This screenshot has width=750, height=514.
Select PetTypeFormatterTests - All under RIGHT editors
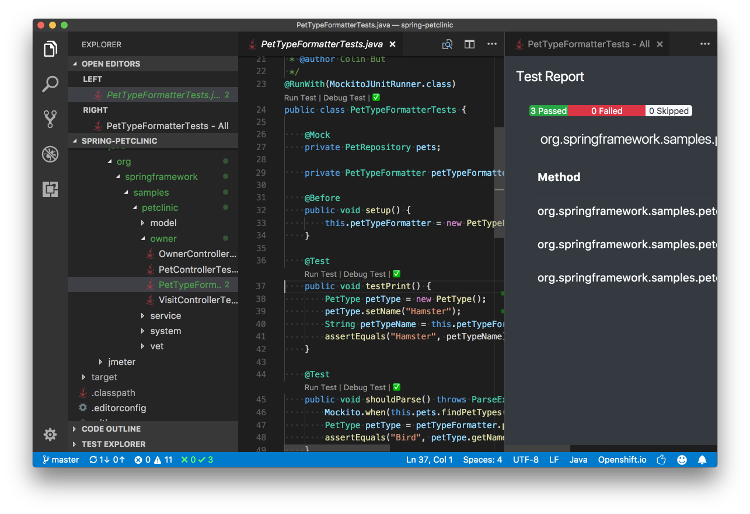(153, 126)
